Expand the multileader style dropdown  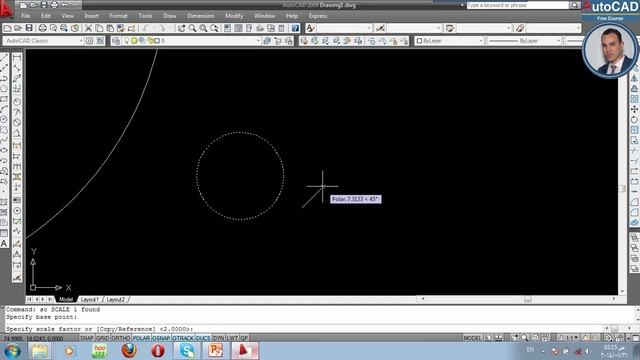pyautogui.click(x=578, y=28)
